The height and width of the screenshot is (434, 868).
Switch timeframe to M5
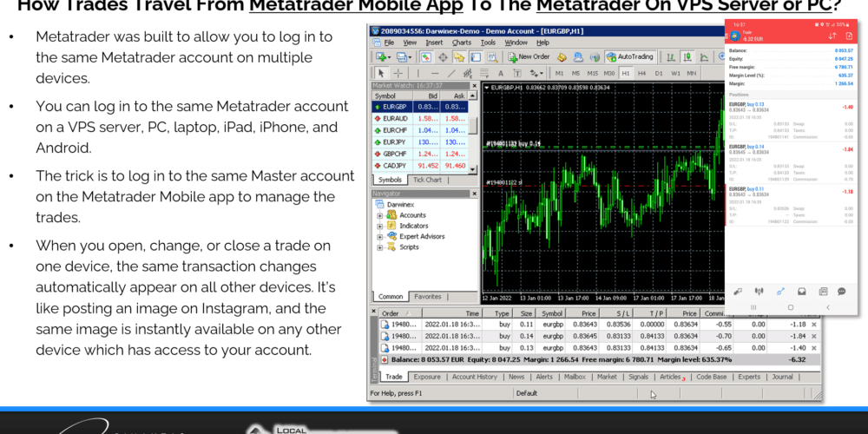575,73
